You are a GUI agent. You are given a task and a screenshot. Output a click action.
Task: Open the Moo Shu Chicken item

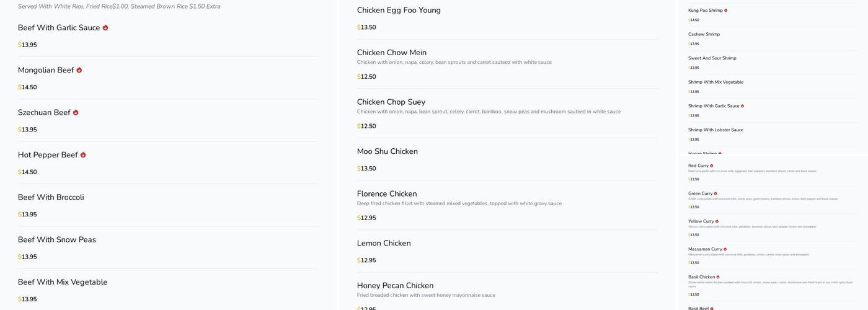[x=387, y=151]
